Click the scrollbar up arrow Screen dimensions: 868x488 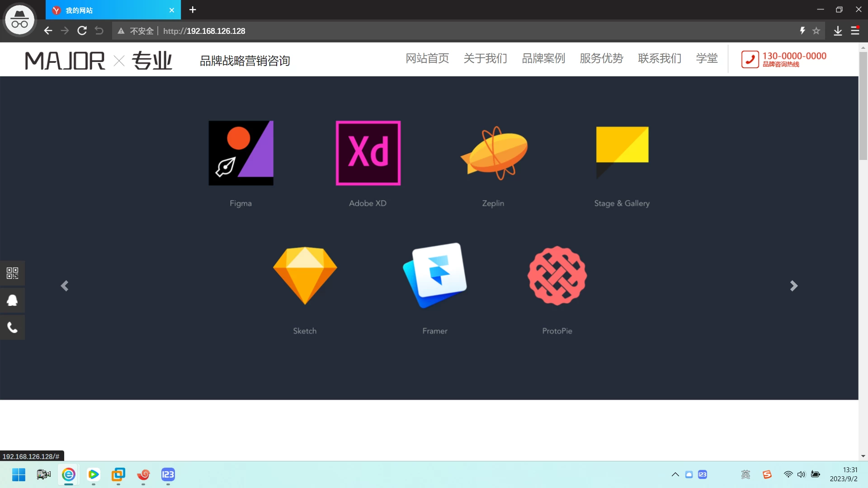(x=863, y=47)
